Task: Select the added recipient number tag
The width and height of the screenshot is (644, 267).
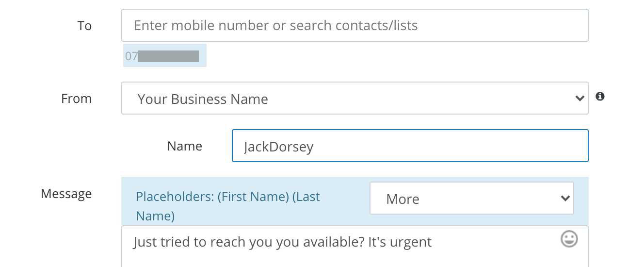Action: 164,56
